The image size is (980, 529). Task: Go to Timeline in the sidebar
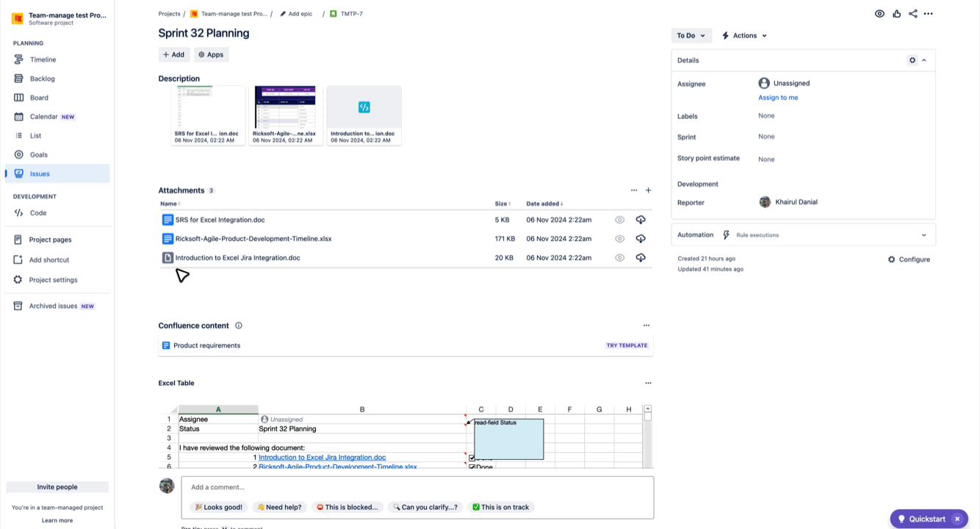(x=43, y=60)
